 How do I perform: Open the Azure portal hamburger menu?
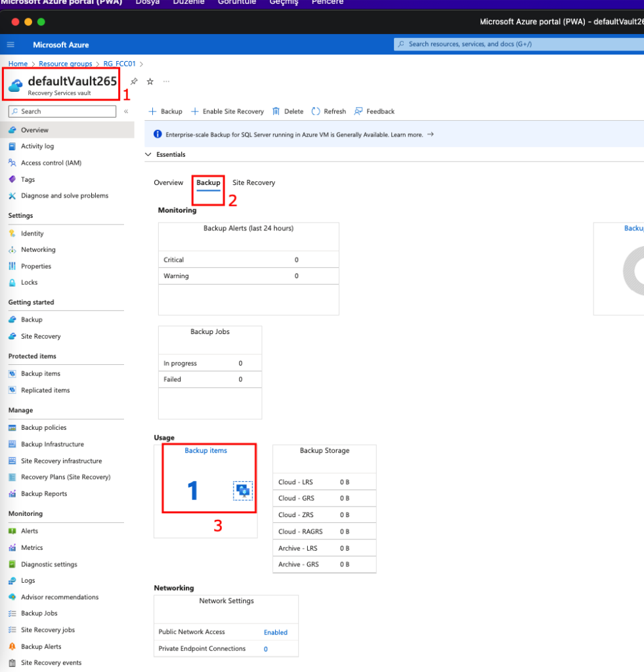point(11,45)
